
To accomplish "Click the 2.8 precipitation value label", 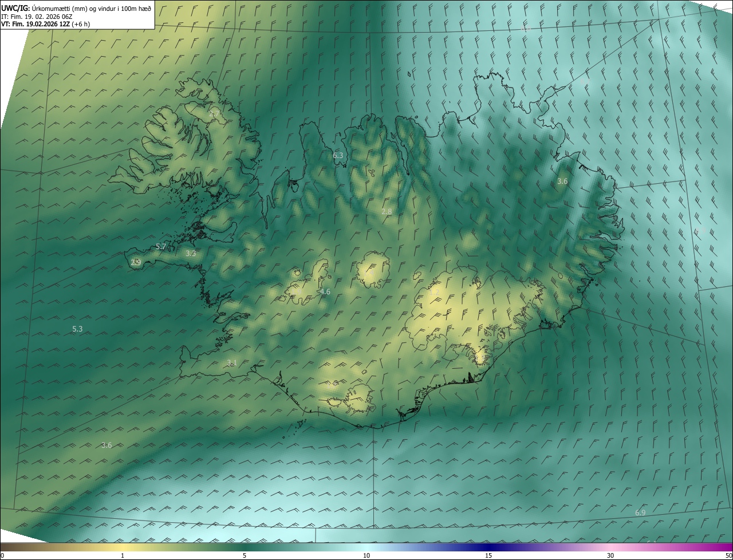I will (387, 211).
